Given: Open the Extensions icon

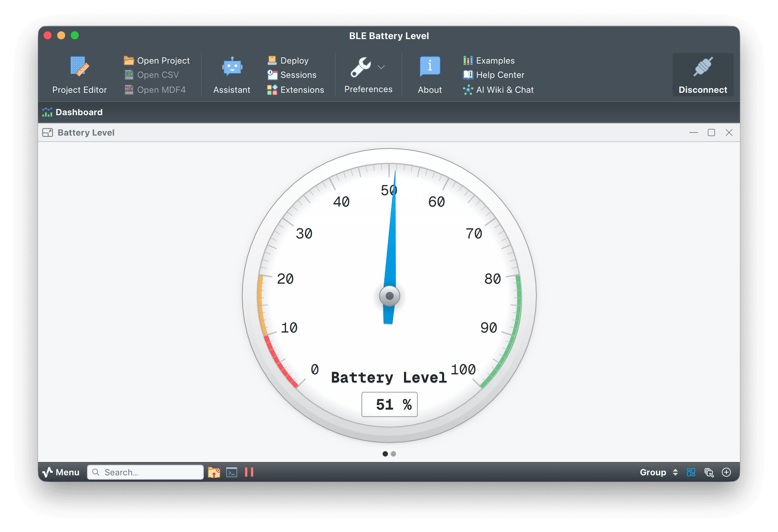Looking at the screenshot, I should click(272, 90).
